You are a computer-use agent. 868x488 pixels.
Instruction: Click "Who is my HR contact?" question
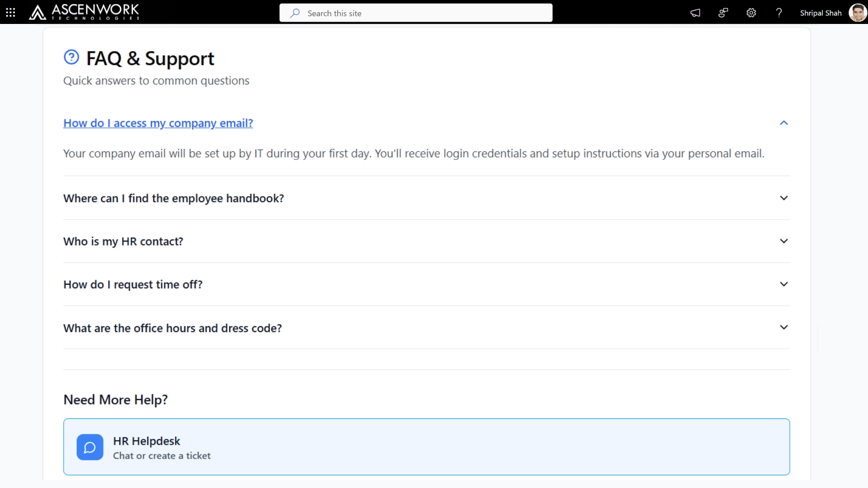point(123,241)
